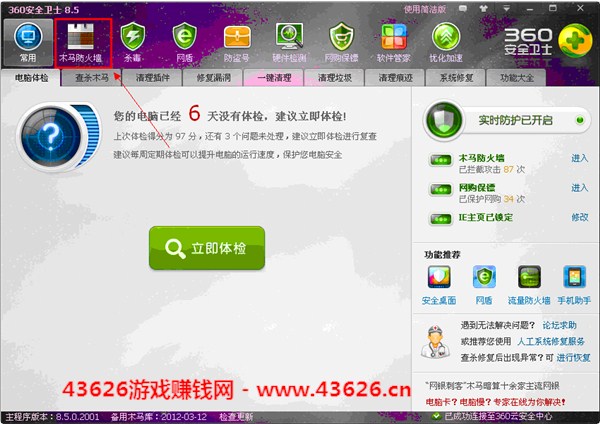Viewport: 600px width, 424px height.
Task: Click the 已拦截攻击 87 次 text
Action: [x=492, y=169]
